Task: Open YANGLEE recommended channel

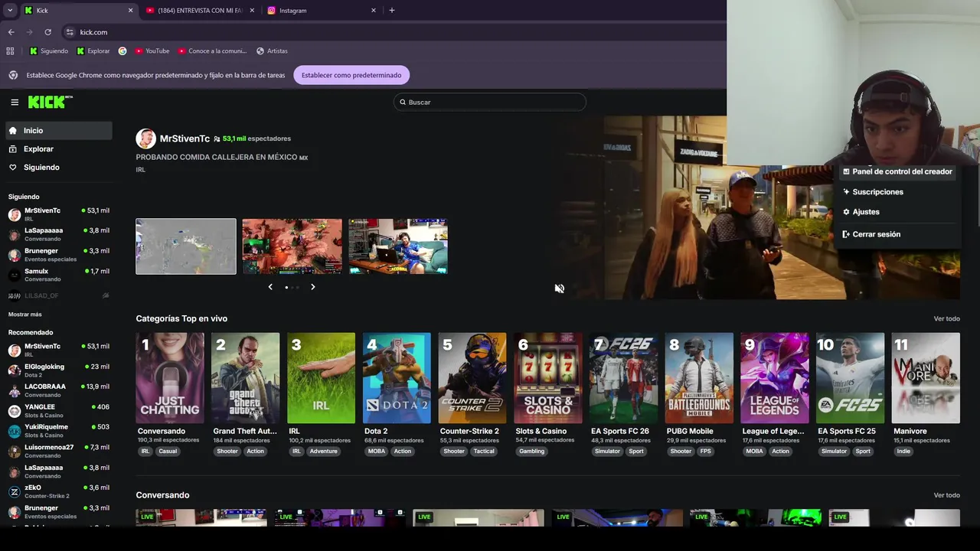Action: click(59, 411)
